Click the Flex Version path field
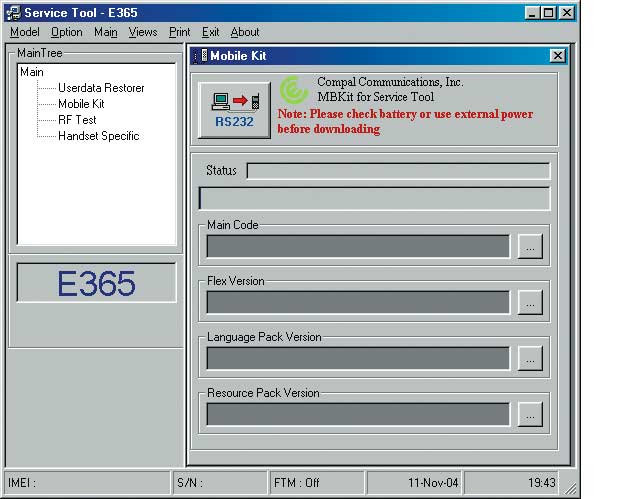 coord(359,302)
